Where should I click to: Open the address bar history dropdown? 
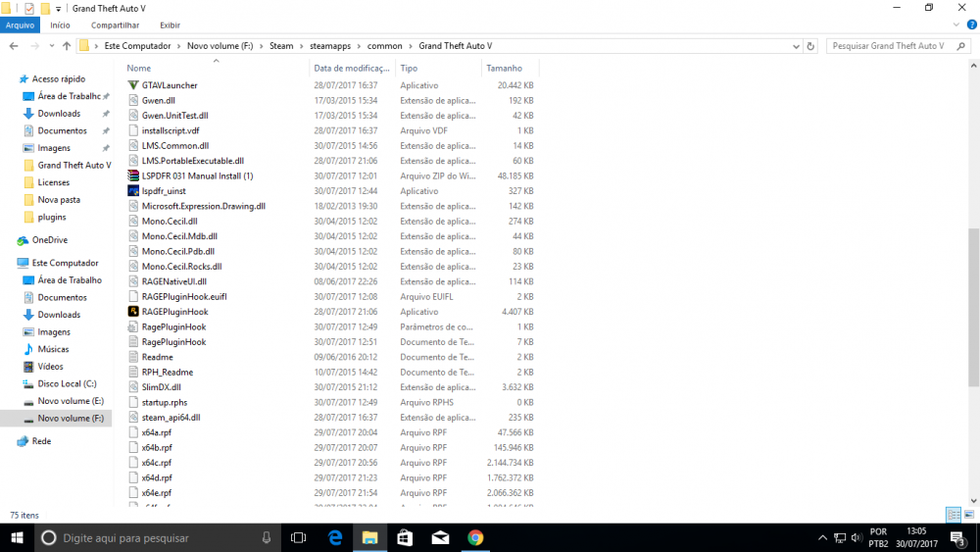796,46
